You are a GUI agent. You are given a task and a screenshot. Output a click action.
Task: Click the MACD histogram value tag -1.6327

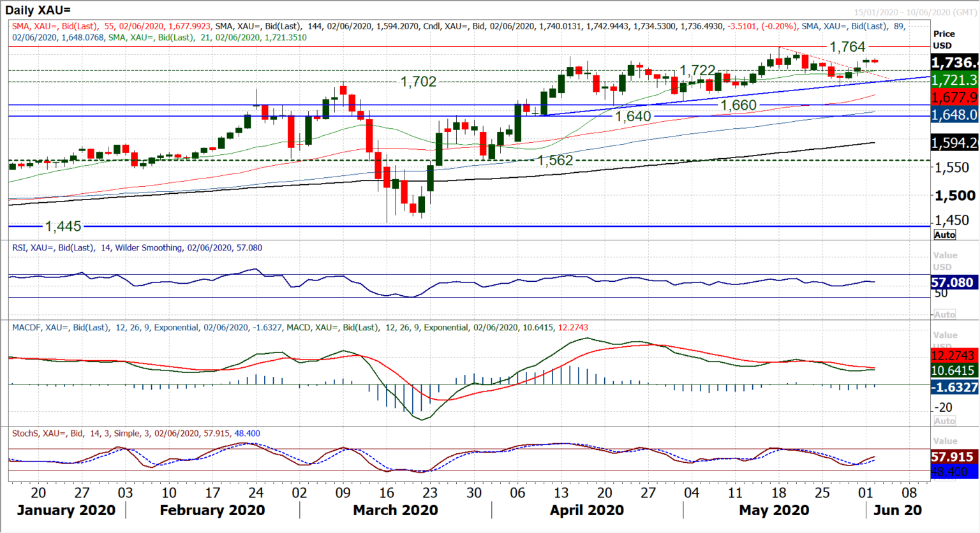point(954,387)
